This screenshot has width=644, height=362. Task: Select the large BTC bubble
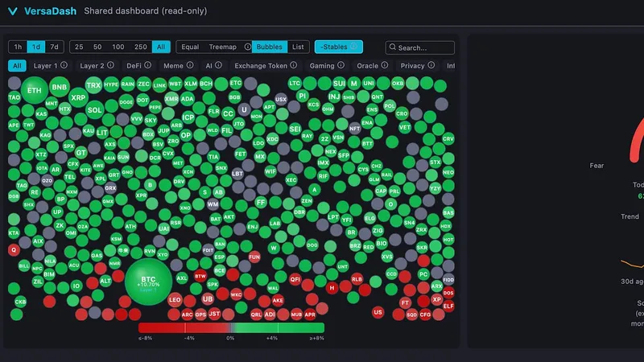click(148, 282)
